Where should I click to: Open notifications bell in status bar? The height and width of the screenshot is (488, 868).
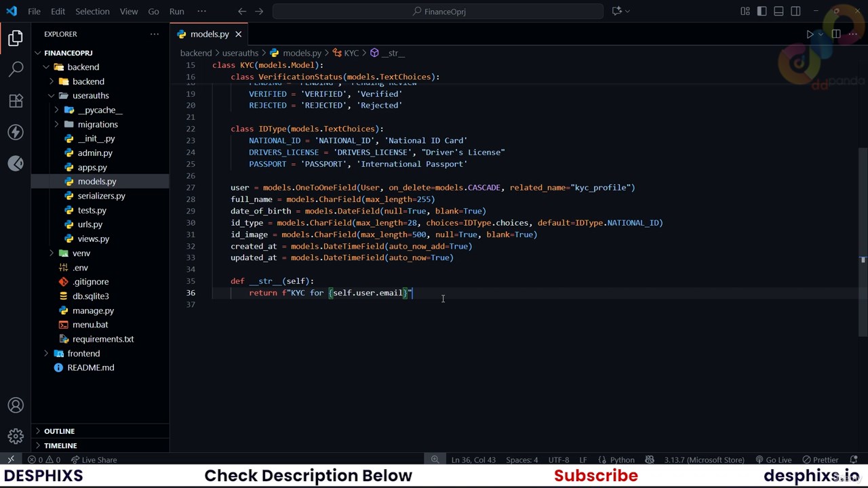pyautogui.click(x=853, y=460)
